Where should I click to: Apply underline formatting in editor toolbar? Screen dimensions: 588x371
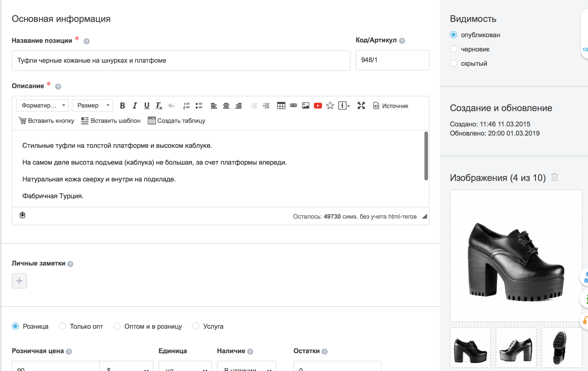click(x=147, y=105)
